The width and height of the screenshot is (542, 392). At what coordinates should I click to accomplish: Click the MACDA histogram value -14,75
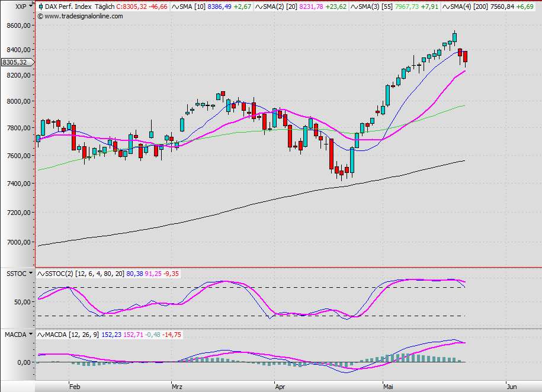tap(172, 335)
